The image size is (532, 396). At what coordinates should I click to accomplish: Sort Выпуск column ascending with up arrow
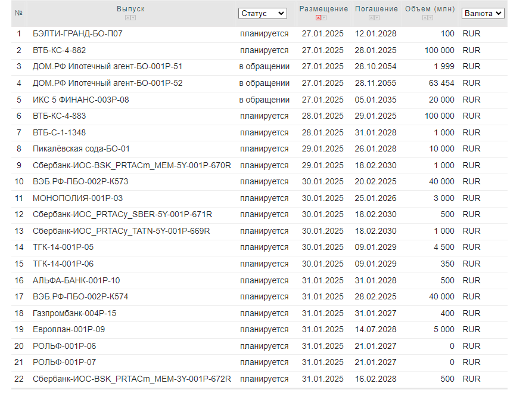coord(128,18)
